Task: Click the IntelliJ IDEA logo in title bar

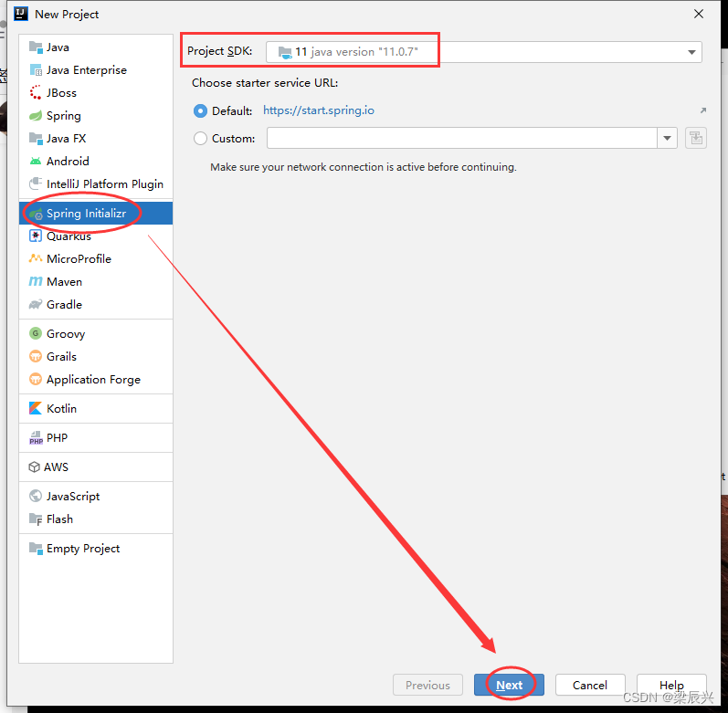Action: coord(21,14)
